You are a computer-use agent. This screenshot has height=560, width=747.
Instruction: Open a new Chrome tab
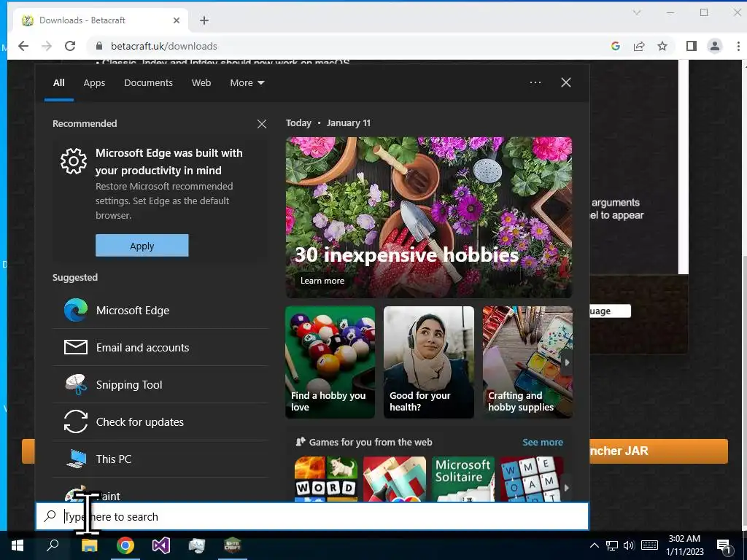(204, 20)
